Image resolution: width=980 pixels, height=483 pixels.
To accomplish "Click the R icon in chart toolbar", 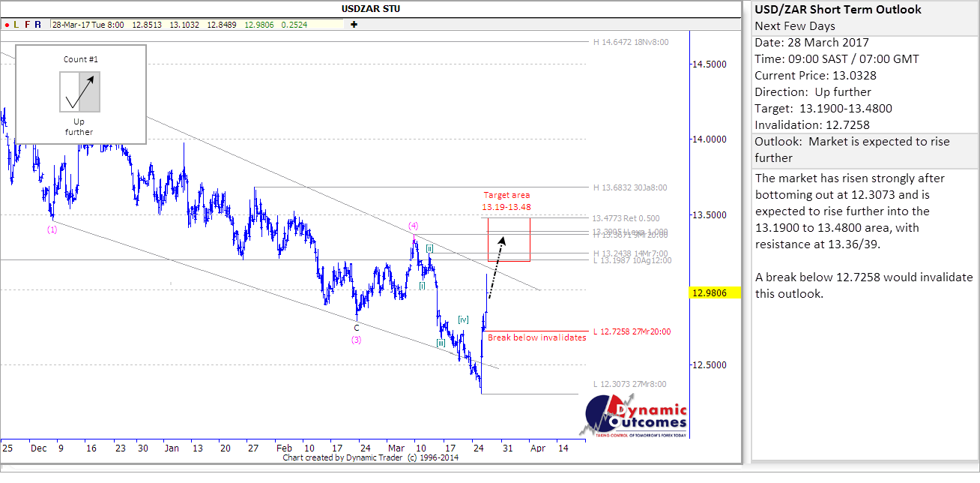I will tap(39, 24).
